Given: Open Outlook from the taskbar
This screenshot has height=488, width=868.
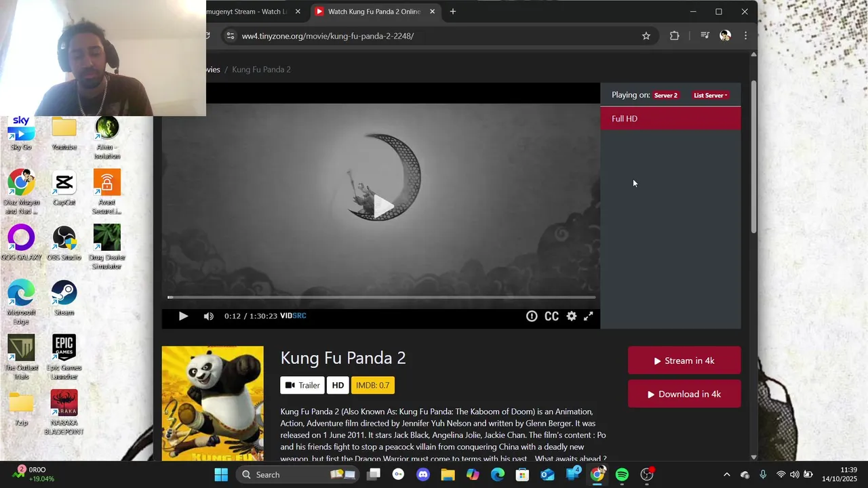Looking at the screenshot, I should pyautogui.click(x=547, y=474).
